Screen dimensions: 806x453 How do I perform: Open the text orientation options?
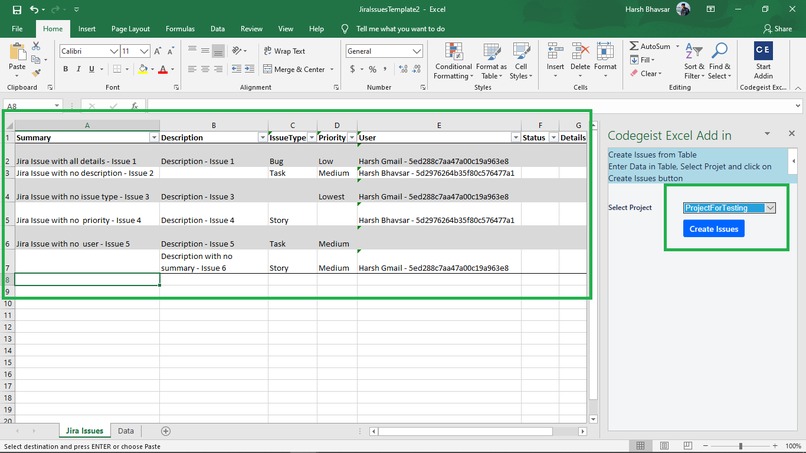tap(239, 50)
